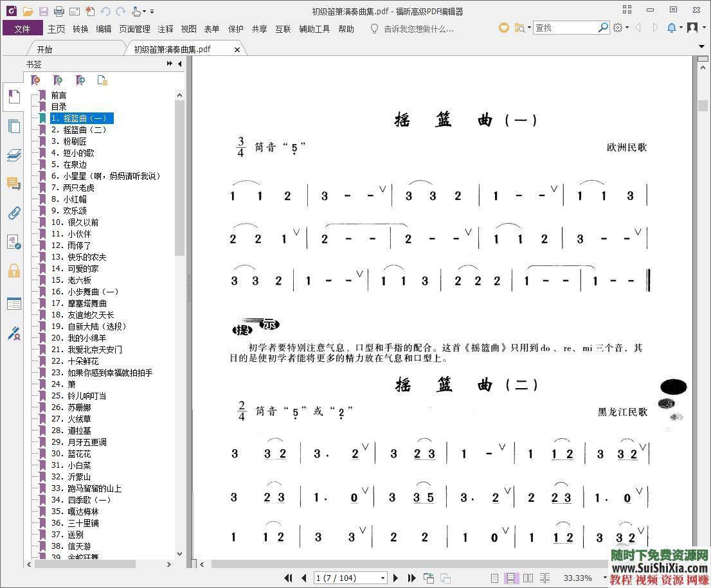
Task: Click the Hand tool icon in the toolbar
Action: (136, 10)
